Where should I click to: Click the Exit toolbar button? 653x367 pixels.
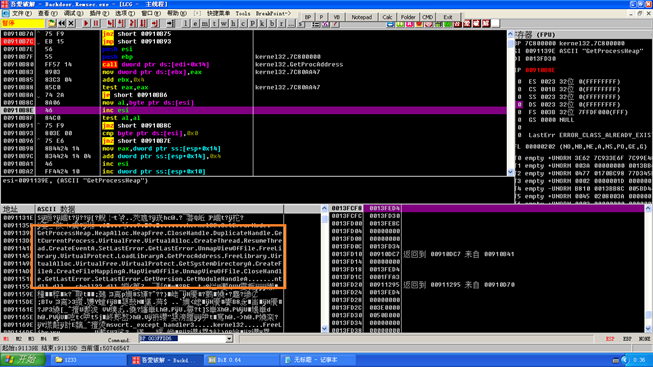[448, 17]
